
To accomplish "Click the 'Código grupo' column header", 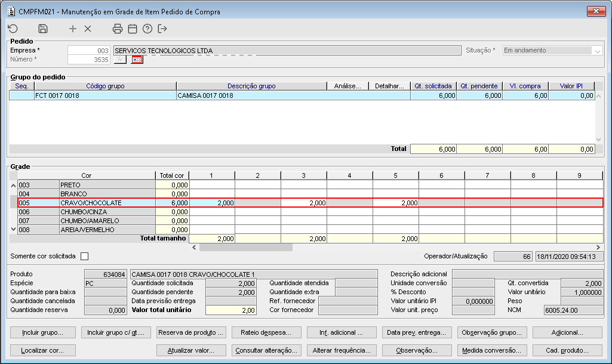I will click(105, 87).
